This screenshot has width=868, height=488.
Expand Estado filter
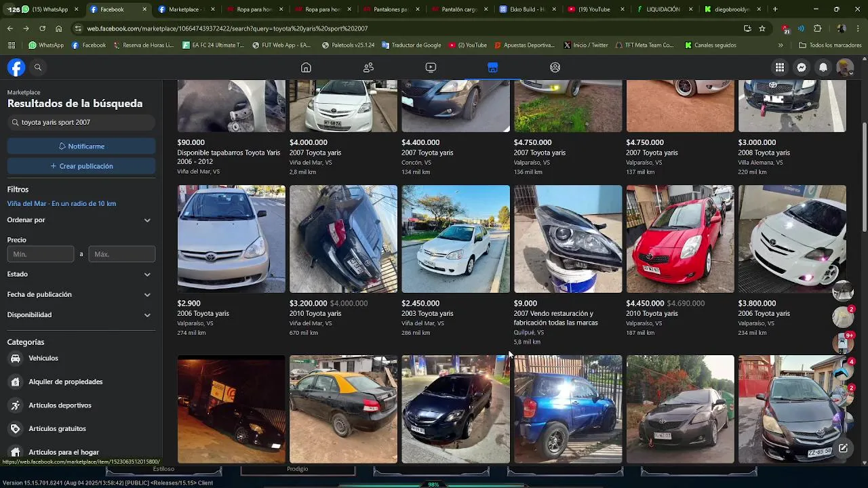coord(80,274)
